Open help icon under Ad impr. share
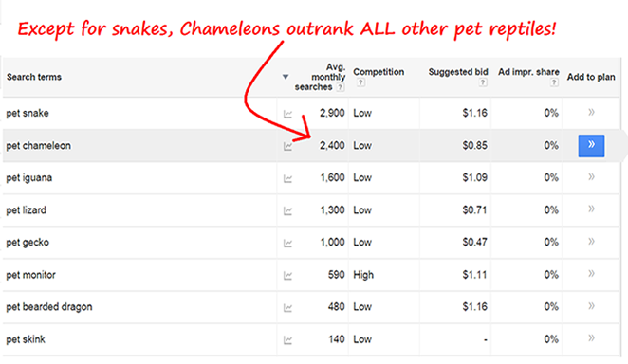 (x=554, y=82)
